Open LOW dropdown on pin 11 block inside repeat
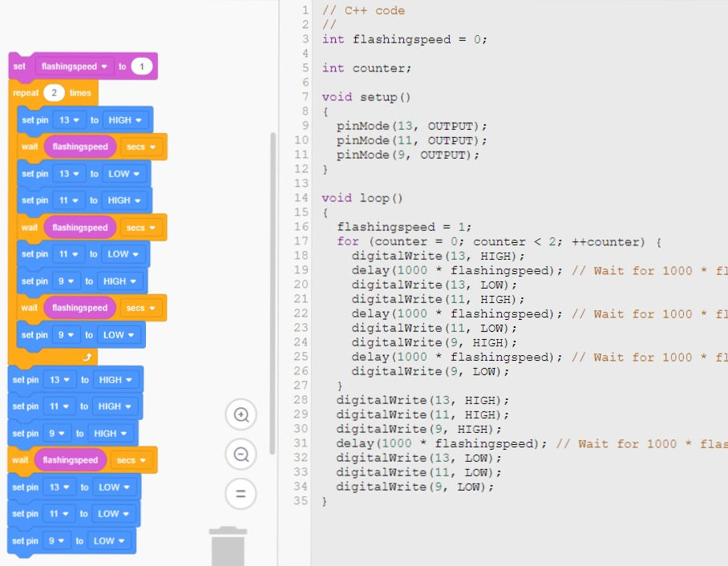This screenshot has width=728, height=566. pos(123,254)
